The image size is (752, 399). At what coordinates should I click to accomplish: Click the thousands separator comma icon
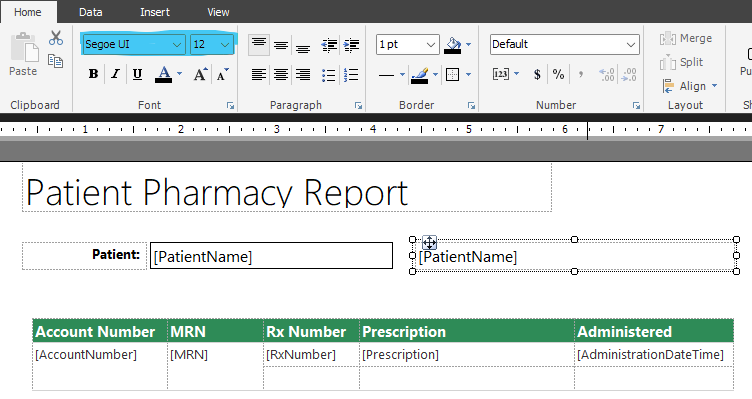point(581,74)
